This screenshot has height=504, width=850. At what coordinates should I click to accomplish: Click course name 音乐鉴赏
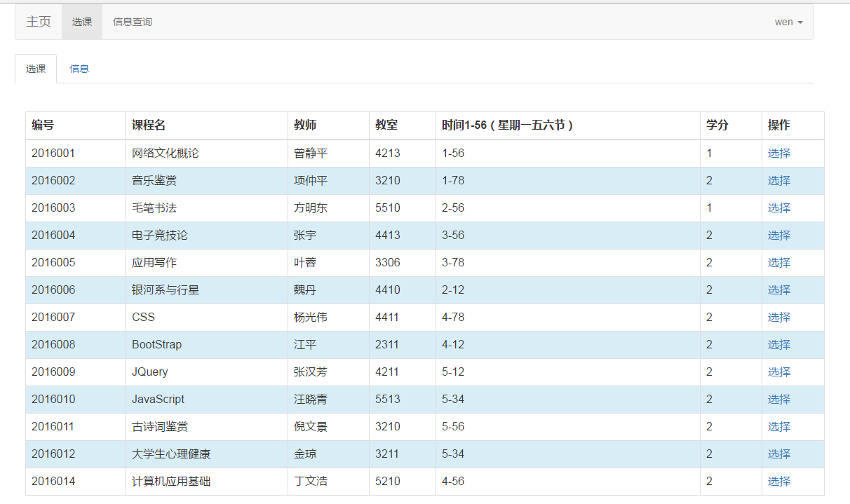tap(154, 180)
